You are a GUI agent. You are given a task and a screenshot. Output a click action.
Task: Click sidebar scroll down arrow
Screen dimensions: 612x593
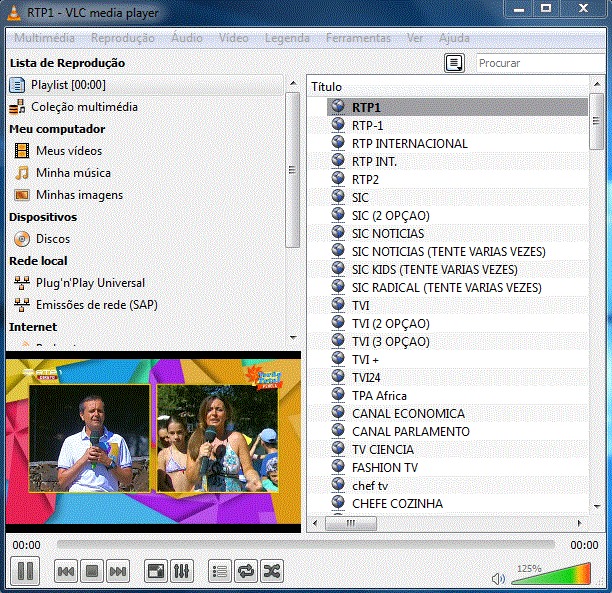pyautogui.click(x=293, y=337)
